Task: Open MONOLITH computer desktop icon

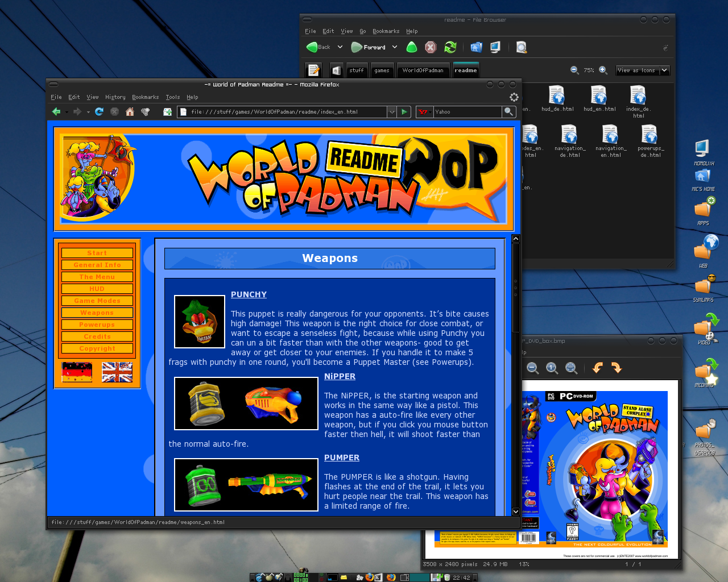Action: point(703,152)
